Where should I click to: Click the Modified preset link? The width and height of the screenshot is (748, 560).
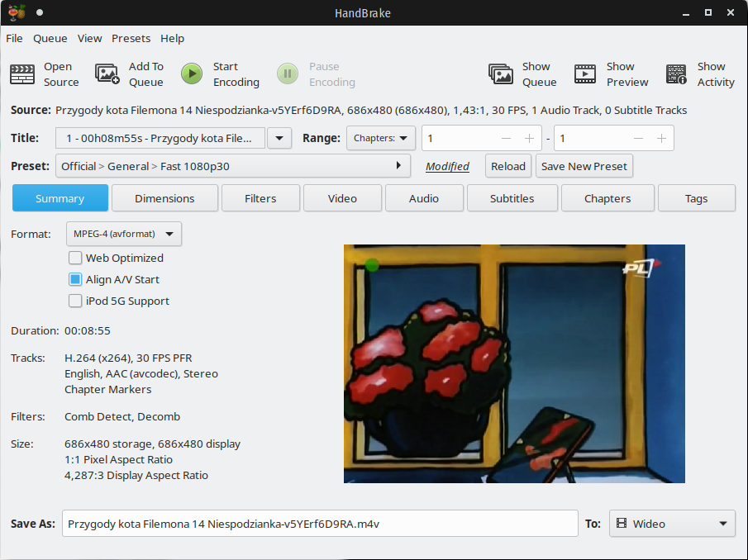(x=447, y=166)
